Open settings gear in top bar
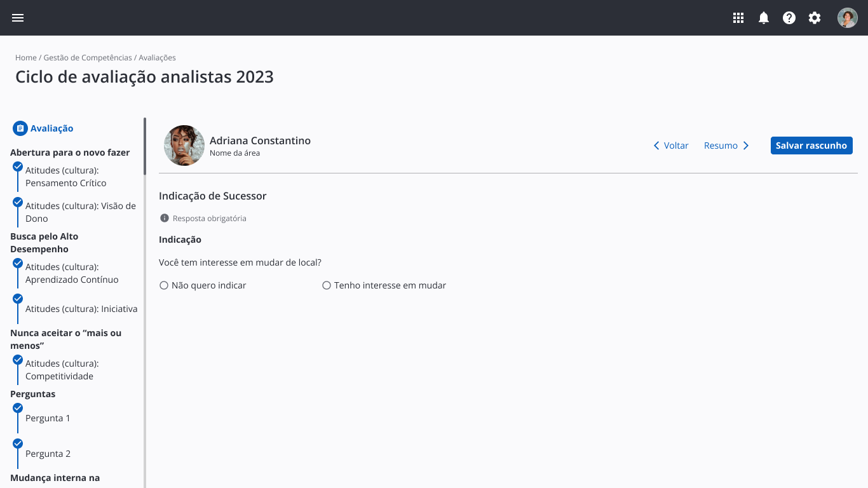Image resolution: width=868 pixels, height=488 pixels. coord(815,18)
